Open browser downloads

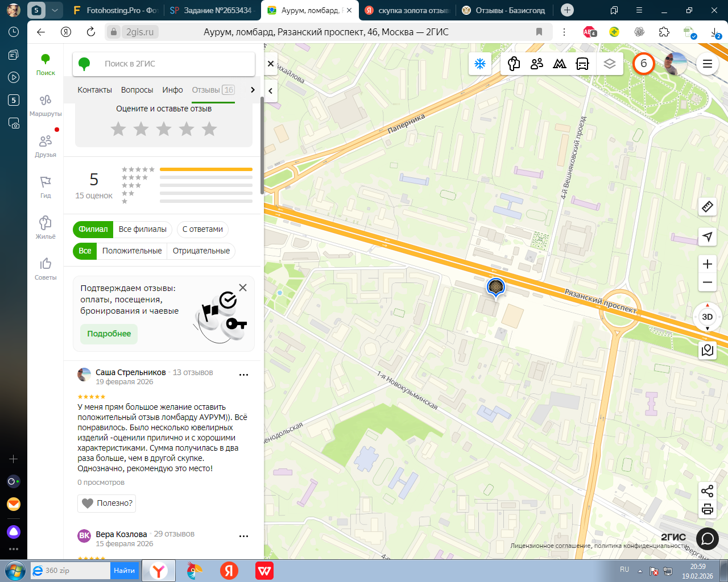tap(715, 32)
